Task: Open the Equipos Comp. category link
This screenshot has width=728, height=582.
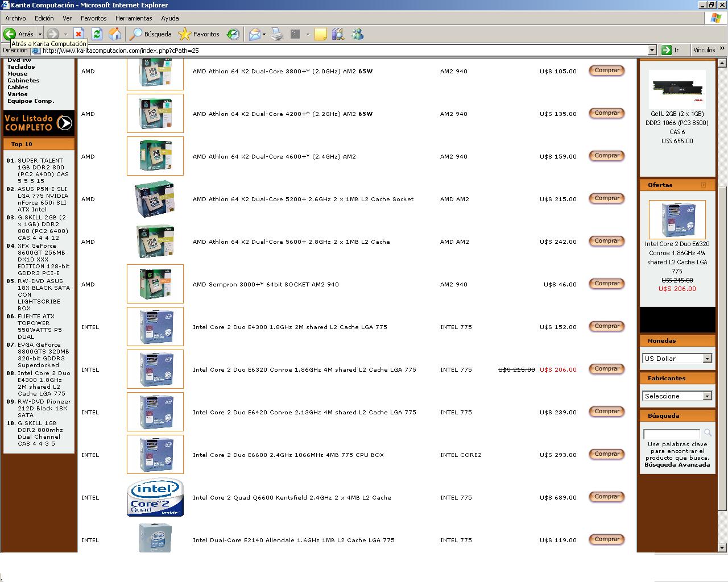Action: tap(31, 101)
